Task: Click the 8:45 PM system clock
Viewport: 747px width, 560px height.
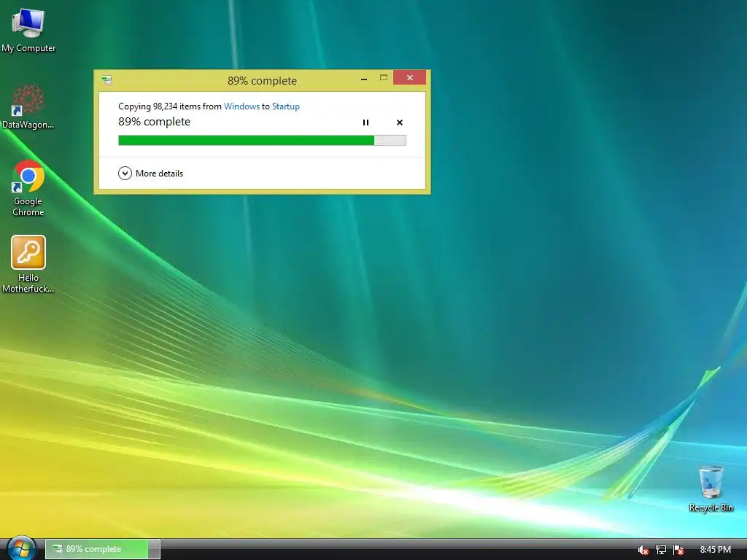Action: [x=715, y=550]
